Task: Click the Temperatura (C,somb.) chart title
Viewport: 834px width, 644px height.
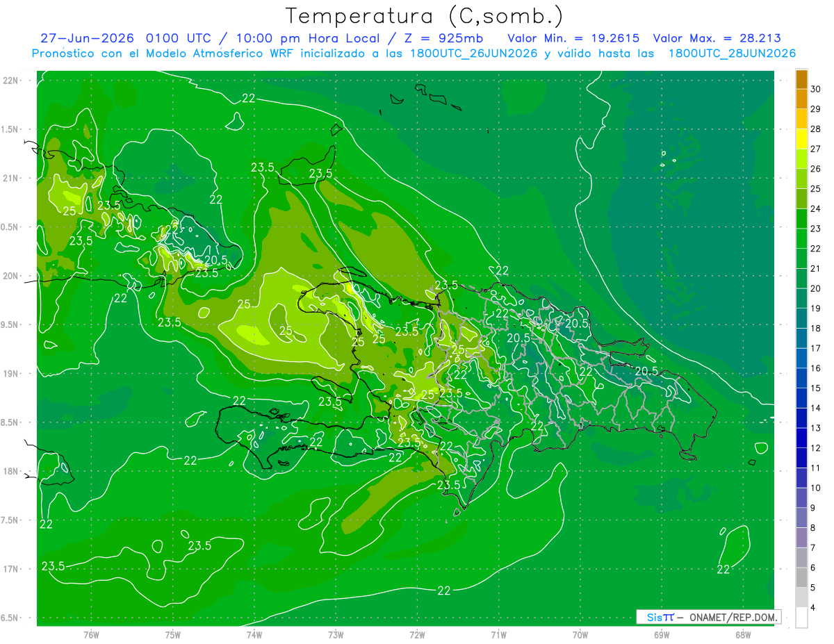Action: 424,17
